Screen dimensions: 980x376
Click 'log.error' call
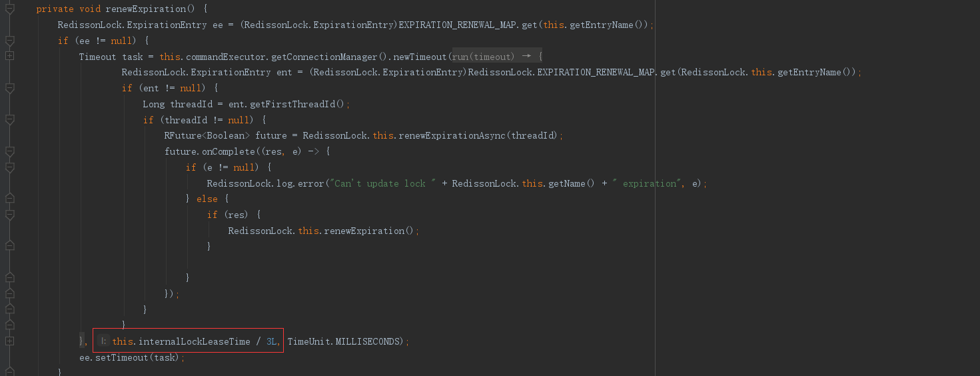tap(300, 183)
